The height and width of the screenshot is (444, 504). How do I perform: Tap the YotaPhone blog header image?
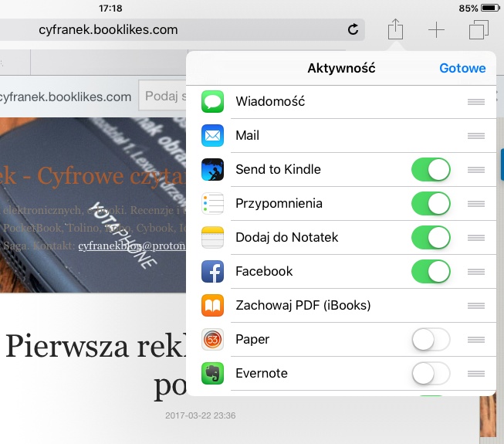click(x=93, y=205)
